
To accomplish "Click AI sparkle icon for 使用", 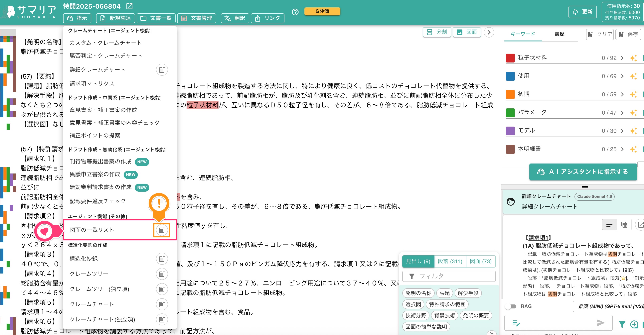I will click(633, 76).
